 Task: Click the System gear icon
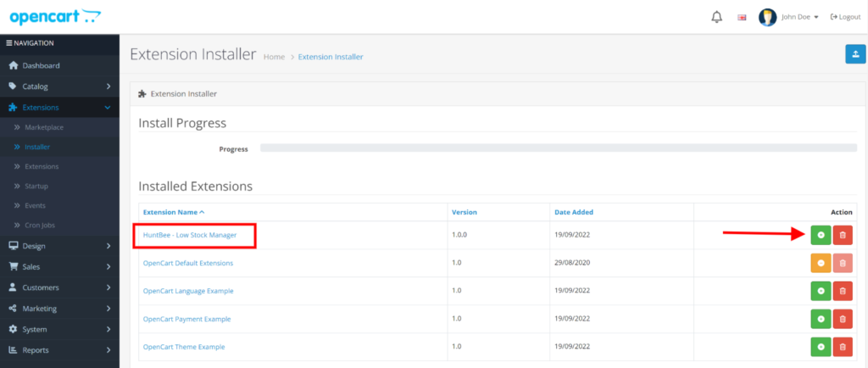(14, 329)
